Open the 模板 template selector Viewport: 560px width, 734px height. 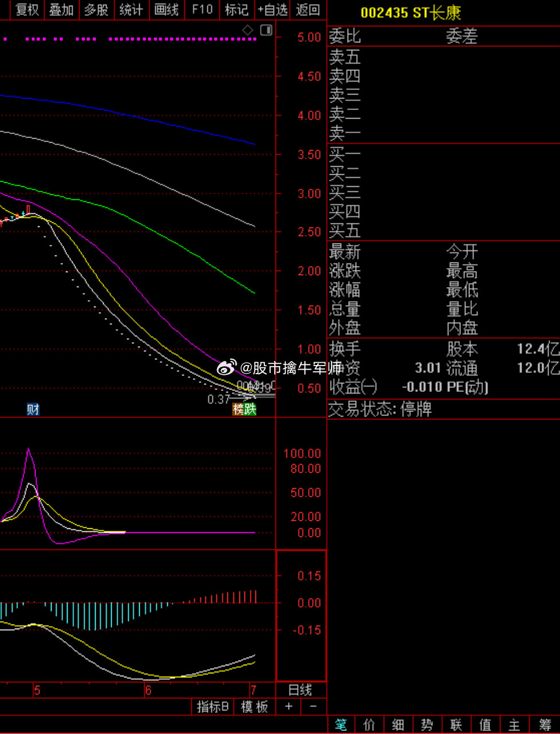254,706
